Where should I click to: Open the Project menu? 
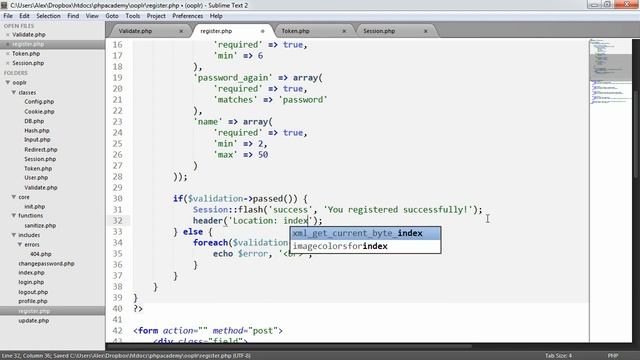click(x=156, y=16)
